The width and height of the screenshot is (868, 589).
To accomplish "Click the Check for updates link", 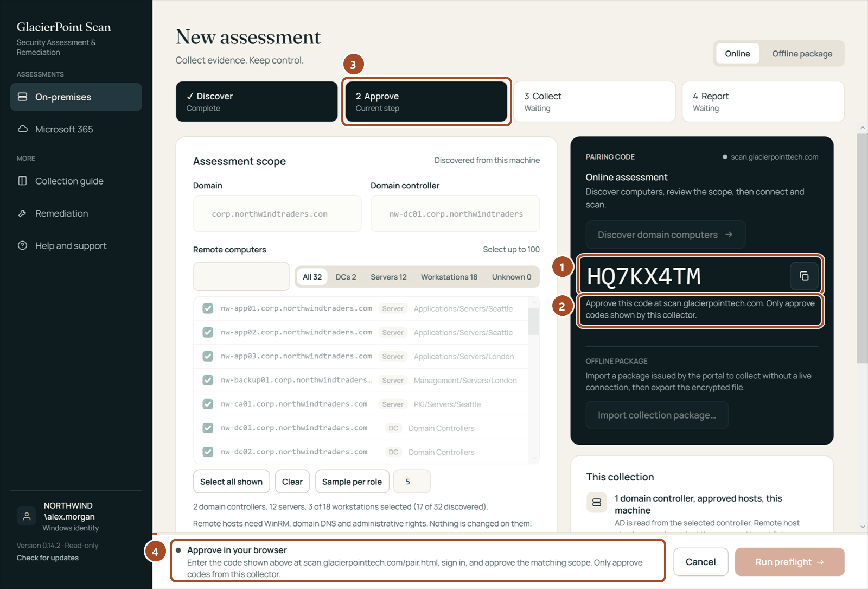I will (48, 558).
